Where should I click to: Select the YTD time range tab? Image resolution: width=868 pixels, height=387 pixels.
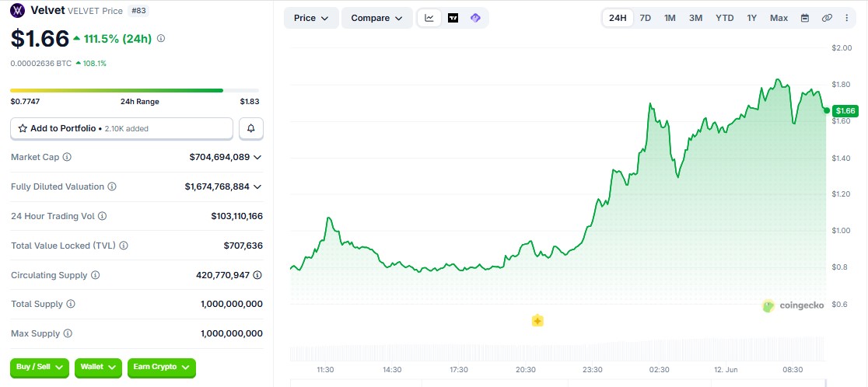click(x=725, y=18)
